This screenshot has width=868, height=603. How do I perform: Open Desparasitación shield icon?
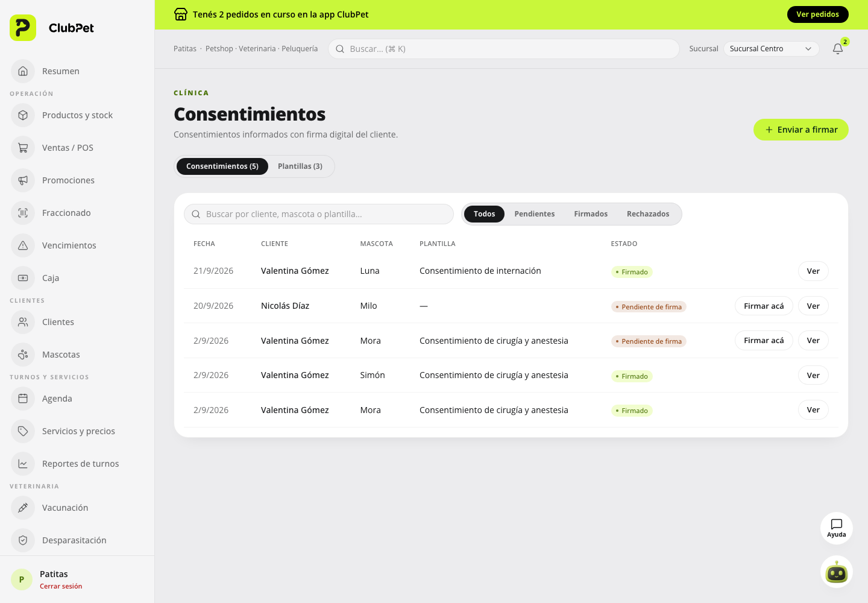(23, 540)
